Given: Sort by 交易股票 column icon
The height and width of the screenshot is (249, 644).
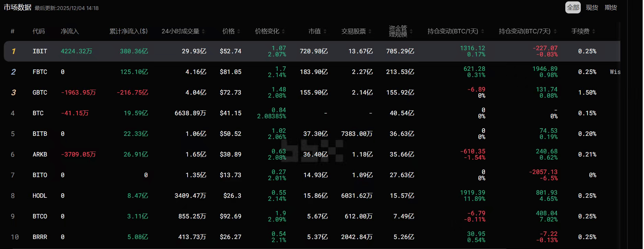Looking at the screenshot, I should click(x=370, y=31).
